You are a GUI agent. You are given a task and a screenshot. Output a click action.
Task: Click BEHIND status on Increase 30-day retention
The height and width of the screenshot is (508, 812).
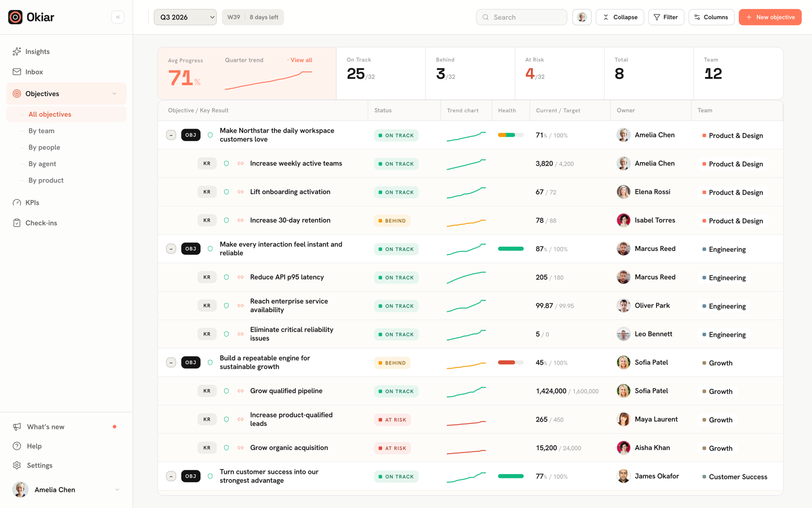click(x=392, y=221)
